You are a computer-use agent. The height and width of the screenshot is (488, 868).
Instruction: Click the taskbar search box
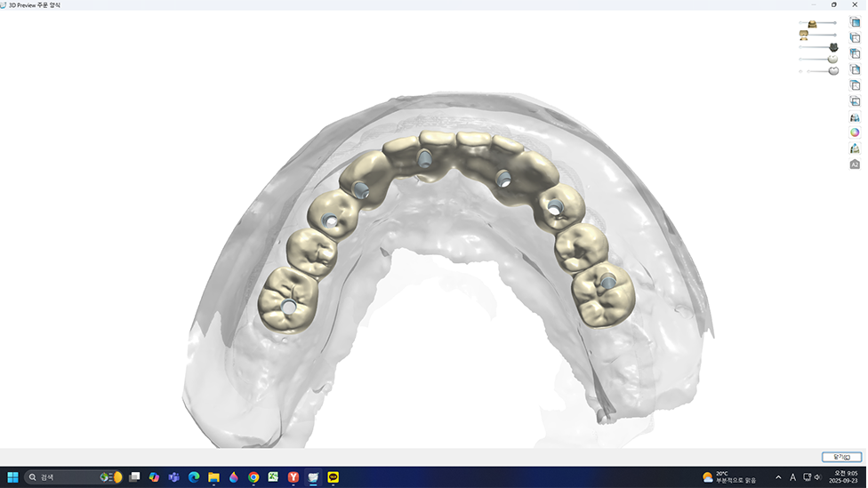click(x=73, y=477)
